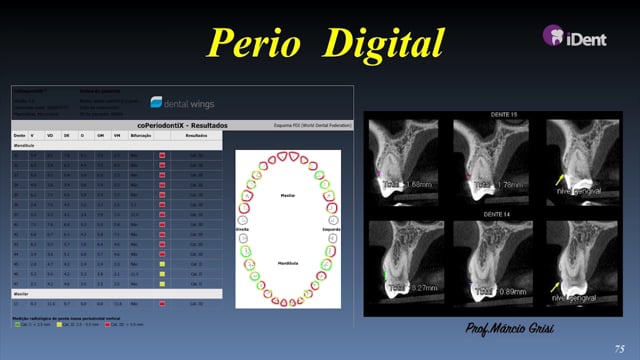Click the red Cat. III legend swatch
Viewport: 640px width, 360px height.
point(107,324)
